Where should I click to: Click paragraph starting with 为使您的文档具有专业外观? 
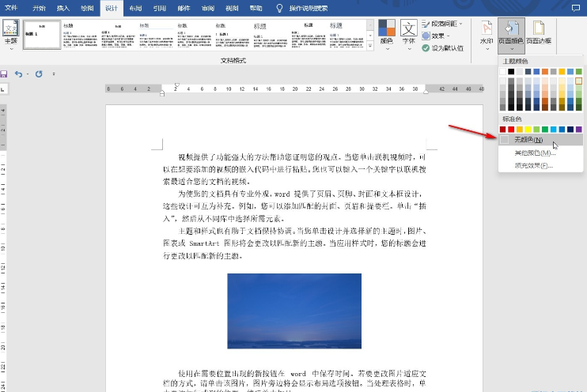click(x=294, y=206)
